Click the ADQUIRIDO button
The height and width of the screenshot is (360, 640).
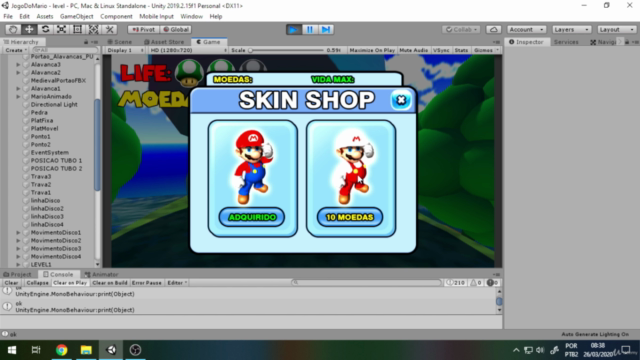point(252,217)
